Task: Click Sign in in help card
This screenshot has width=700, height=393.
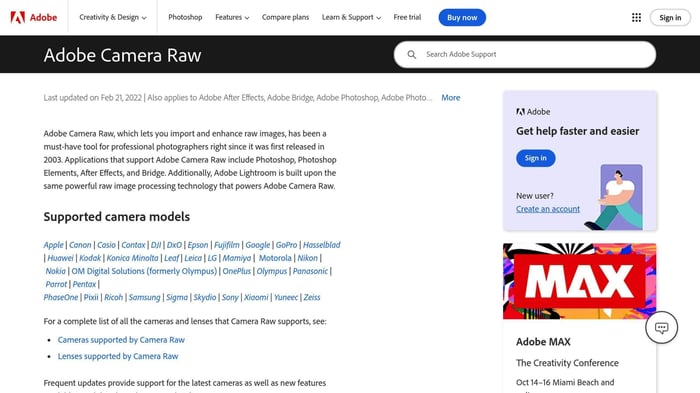Action: click(x=536, y=158)
